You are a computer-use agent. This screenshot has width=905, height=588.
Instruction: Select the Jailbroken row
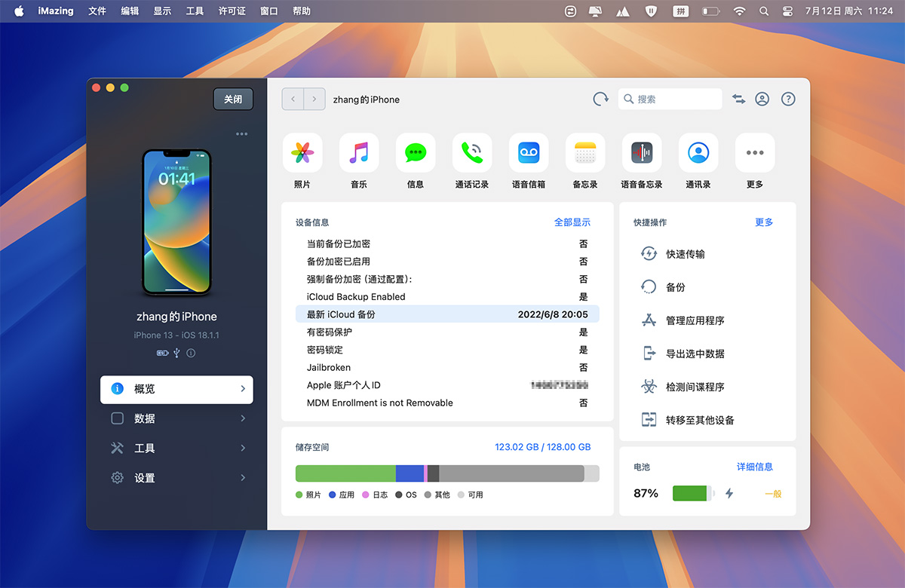447,367
